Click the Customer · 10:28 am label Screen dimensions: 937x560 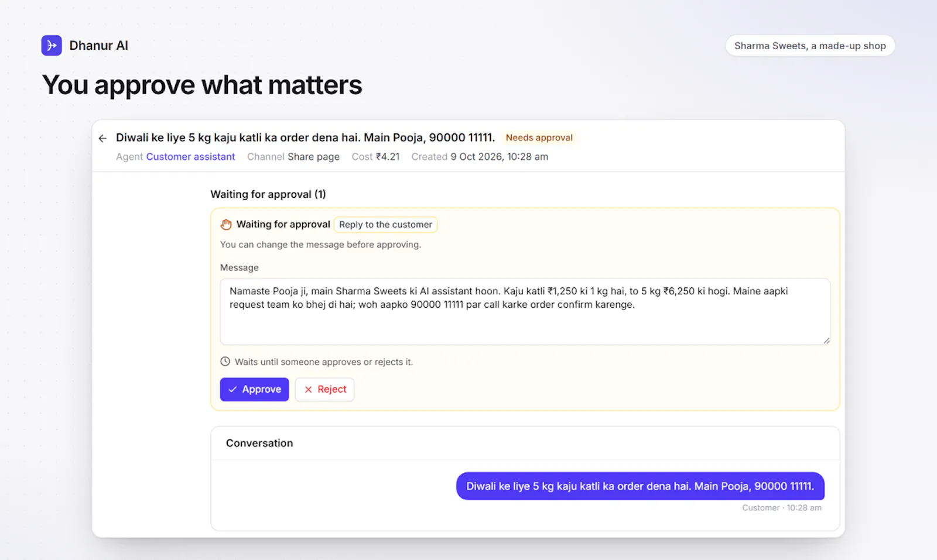point(782,508)
